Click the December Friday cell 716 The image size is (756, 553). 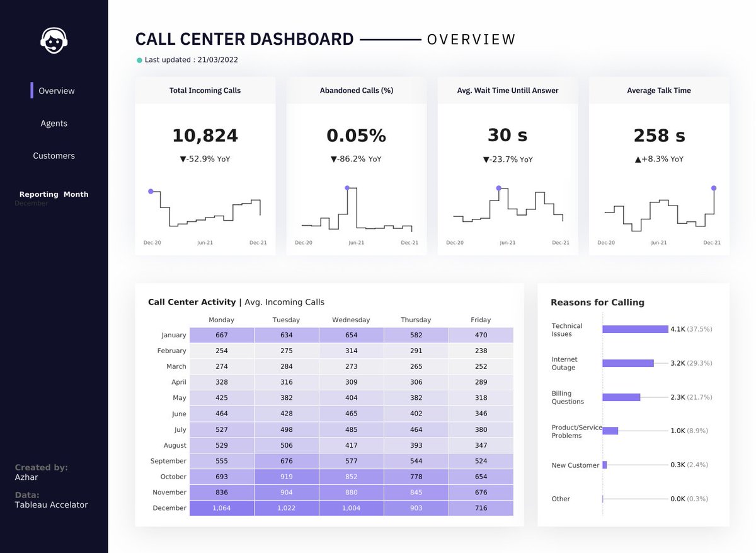point(481,508)
